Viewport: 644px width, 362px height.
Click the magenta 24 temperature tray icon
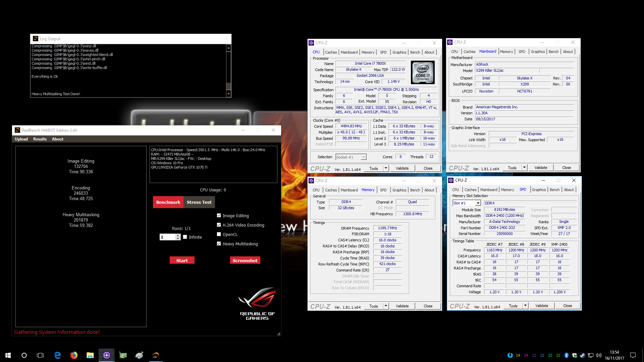[526, 355]
